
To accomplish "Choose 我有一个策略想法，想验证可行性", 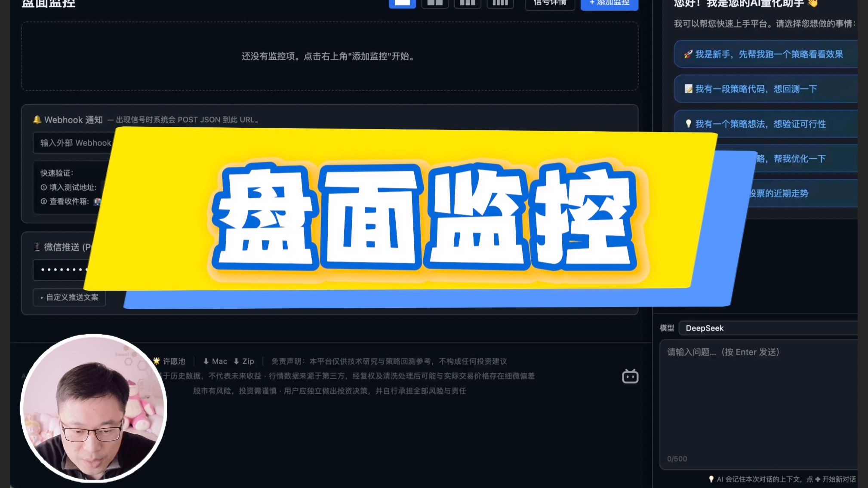I will 766,124.
